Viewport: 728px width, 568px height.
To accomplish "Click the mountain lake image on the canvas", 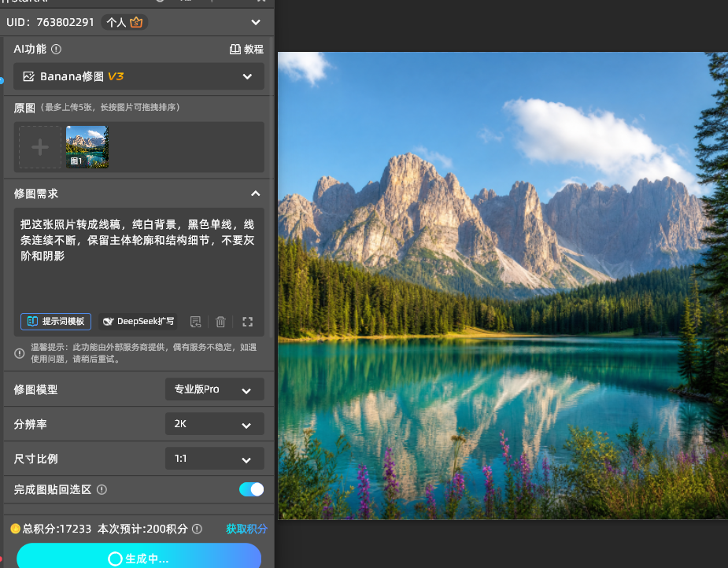I will pos(503,286).
